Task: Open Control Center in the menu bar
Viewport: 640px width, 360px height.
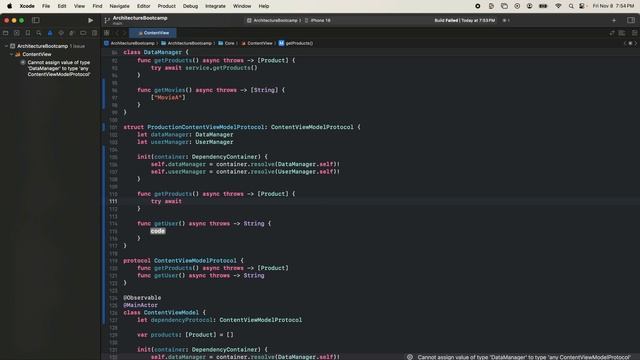Action: 582,6
